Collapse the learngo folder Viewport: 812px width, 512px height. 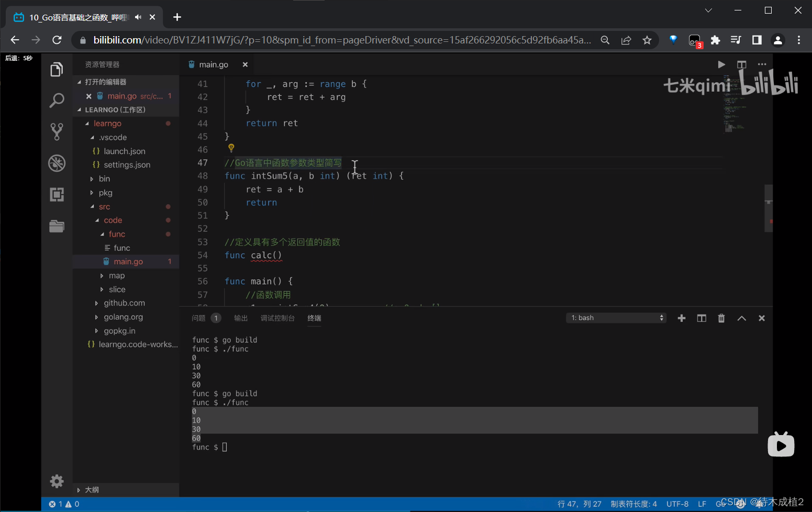pos(87,124)
